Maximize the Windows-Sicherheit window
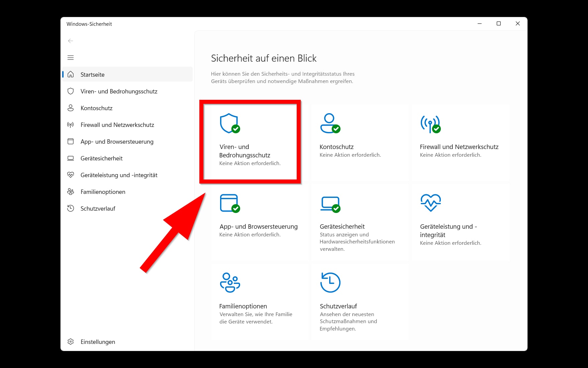588x368 pixels. (499, 23)
